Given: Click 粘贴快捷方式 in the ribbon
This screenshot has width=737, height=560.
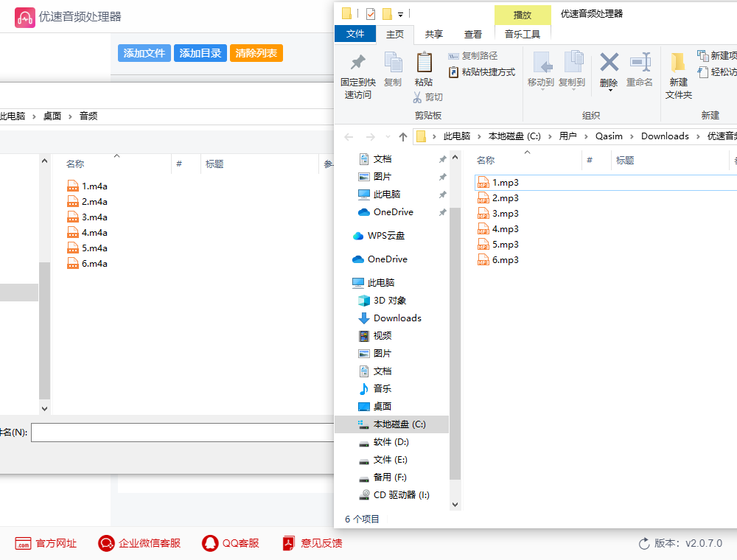Looking at the screenshot, I should pos(482,72).
